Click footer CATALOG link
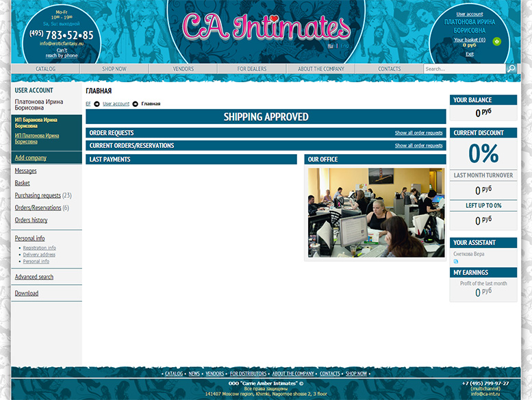Image resolution: width=532 pixels, height=400 pixels. (174, 373)
